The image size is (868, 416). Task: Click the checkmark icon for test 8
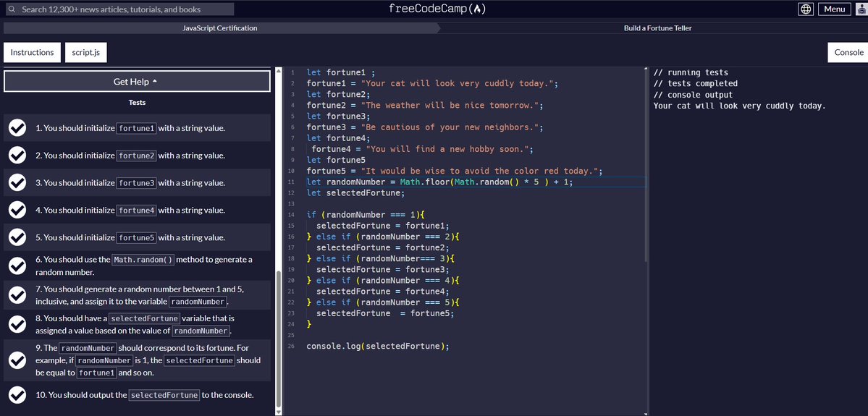pos(17,324)
